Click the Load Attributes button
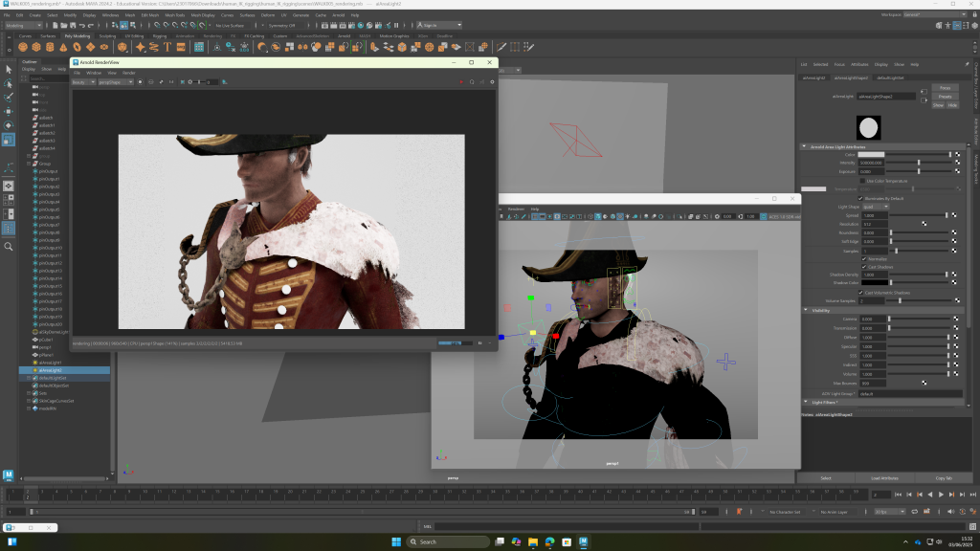This screenshot has height=551, width=980. [x=883, y=477]
